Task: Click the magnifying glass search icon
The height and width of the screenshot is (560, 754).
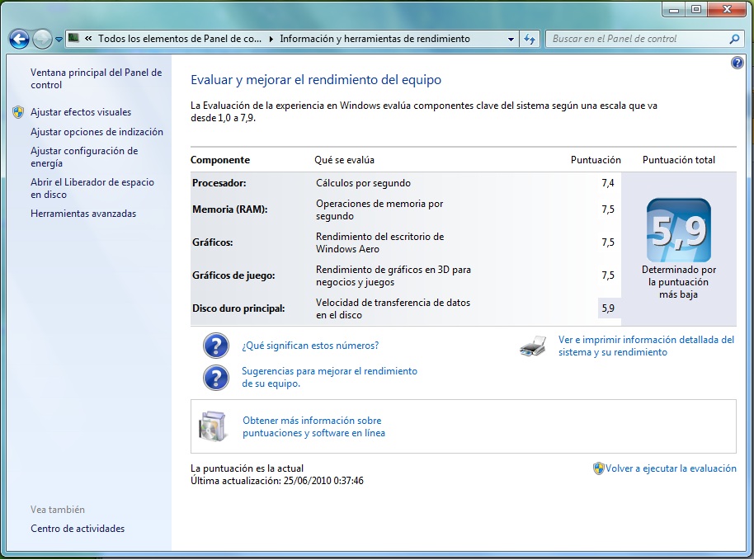Action: (734, 39)
